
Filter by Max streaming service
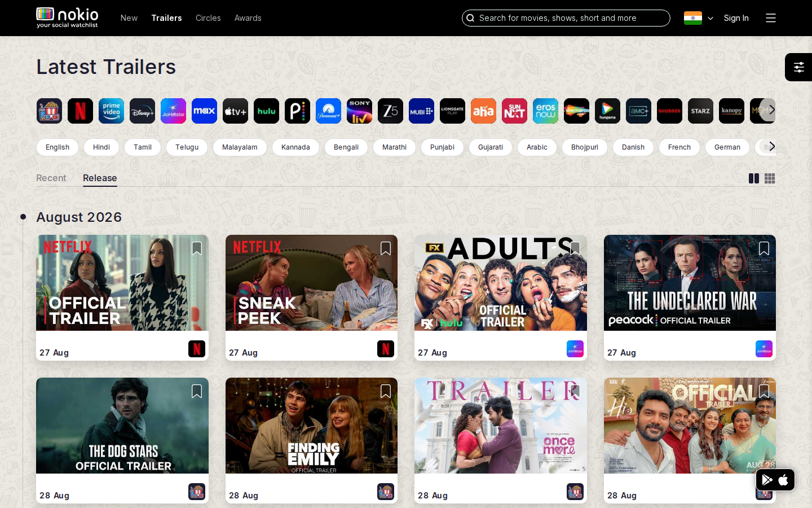click(x=204, y=111)
